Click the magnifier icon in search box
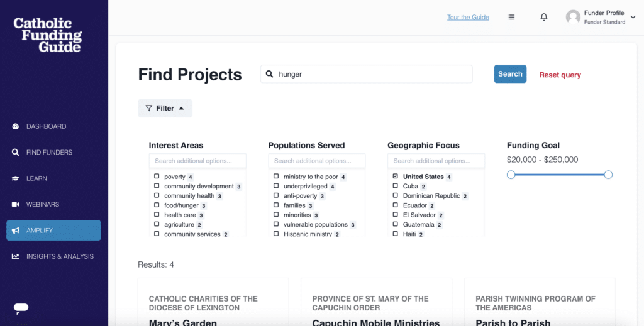Viewport: 644px width, 326px height. tap(269, 74)
